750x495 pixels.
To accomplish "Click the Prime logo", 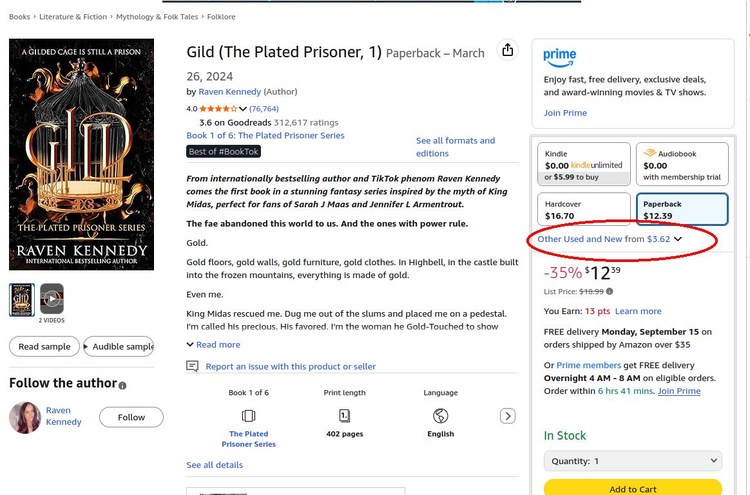I will 560,57.
